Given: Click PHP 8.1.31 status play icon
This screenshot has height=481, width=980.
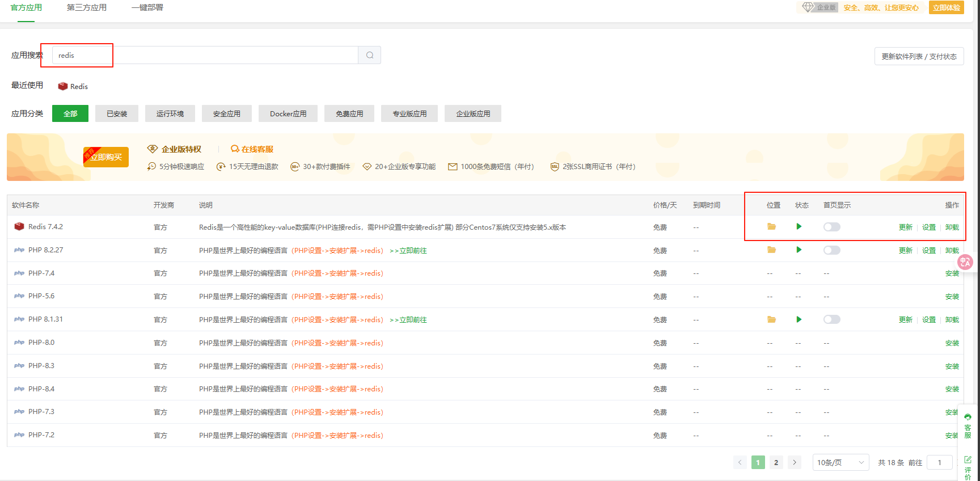Looking at the screenshot, I should (799, 319).
